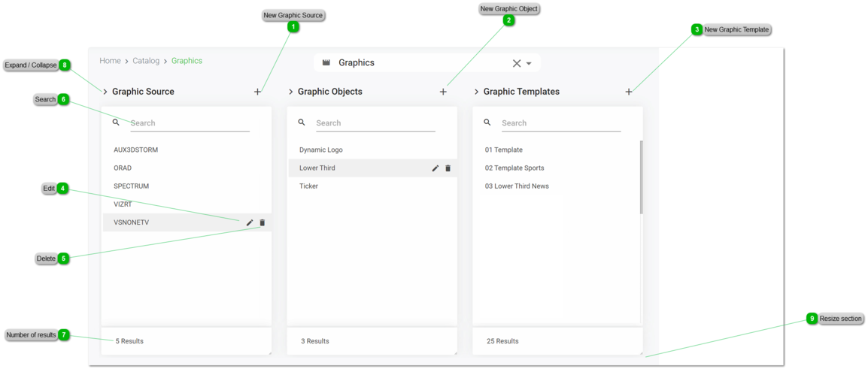Select the Dynamic Logo object
The image size is (868, 369).
(x=321, y=150)
